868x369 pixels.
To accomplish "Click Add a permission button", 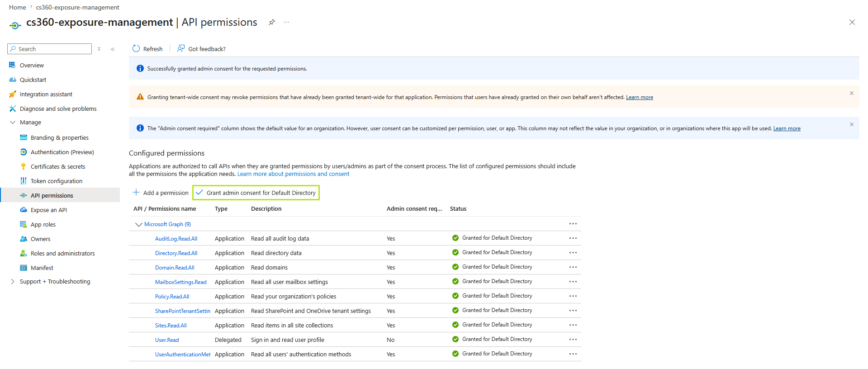I will coord(161,193).
